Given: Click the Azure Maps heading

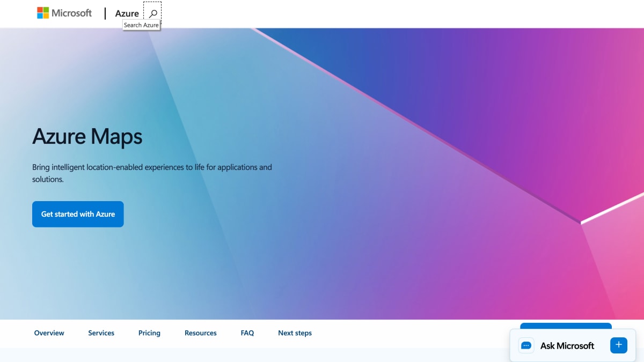Looking at the screenshot, I should (87, 136).
